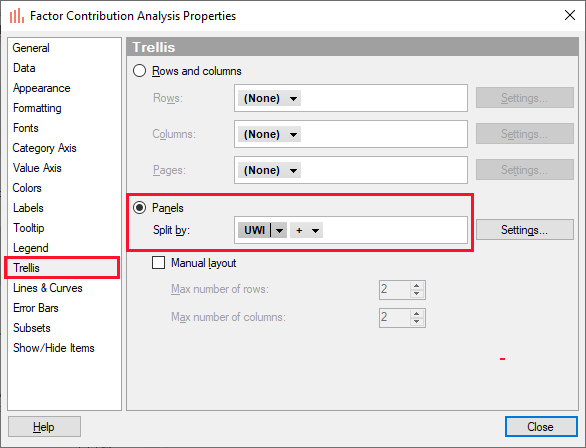Click the bar chart icon in title bar
586x448 pixels.
click(x=16, y=16)
